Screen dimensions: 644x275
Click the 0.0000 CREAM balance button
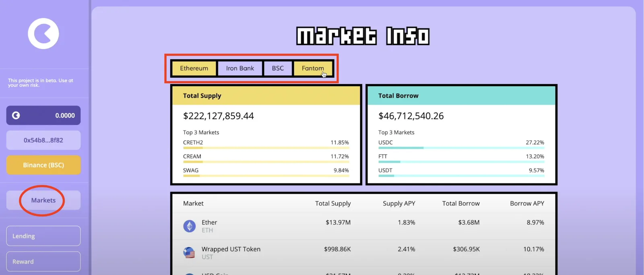[43, 116]
